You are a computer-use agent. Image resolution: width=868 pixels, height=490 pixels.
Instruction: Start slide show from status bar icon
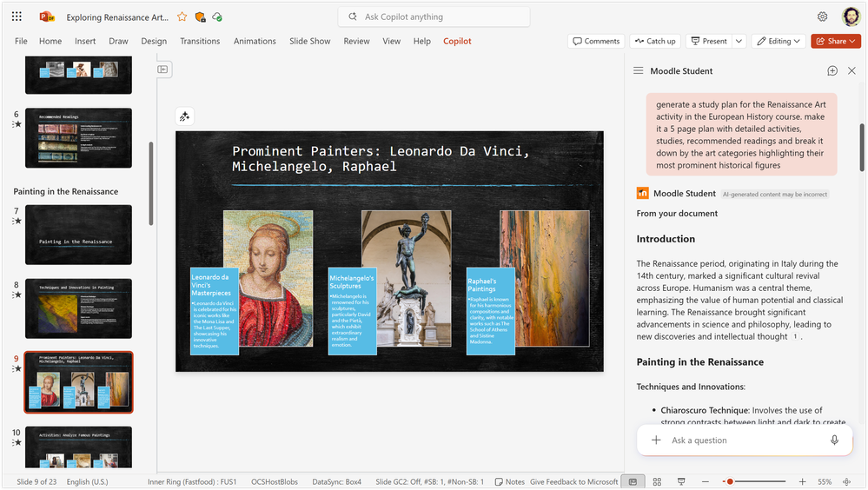[x=681, y=481]
